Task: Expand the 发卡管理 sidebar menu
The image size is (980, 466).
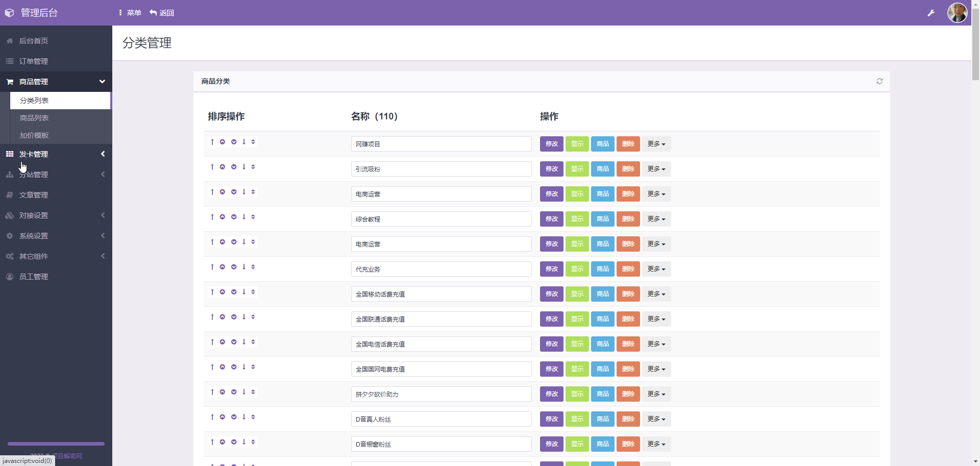Action: [56, 154]
